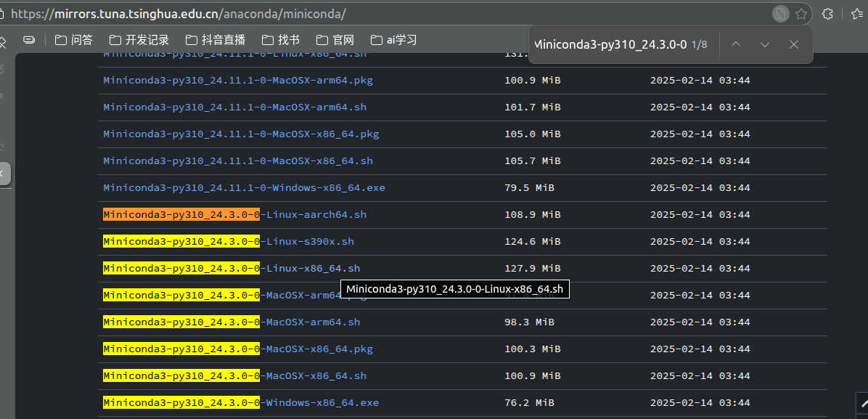Click the 79.5 MiB file size
Screen dimensions: 868x419
click(x=529, y=188)
